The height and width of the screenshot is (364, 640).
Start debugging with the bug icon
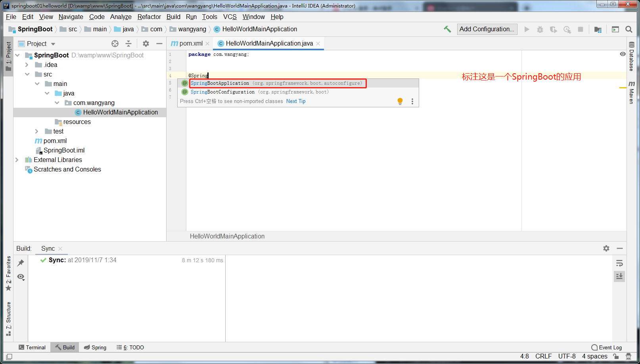pos(540,29)
